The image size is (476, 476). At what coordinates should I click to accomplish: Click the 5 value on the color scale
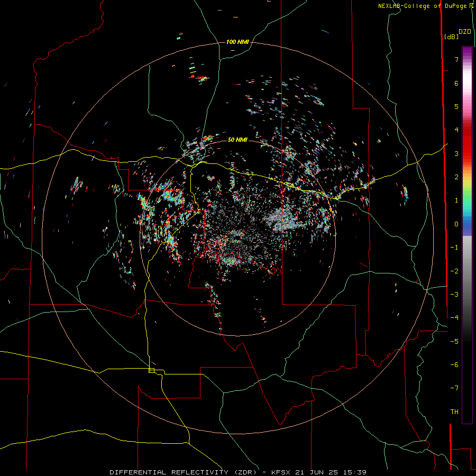[x=456, y=106]
